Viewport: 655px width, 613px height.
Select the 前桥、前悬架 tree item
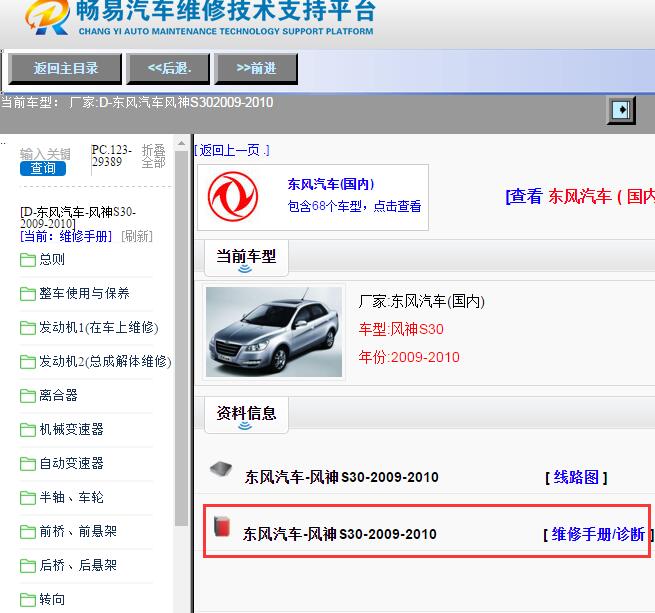point(78,532)
